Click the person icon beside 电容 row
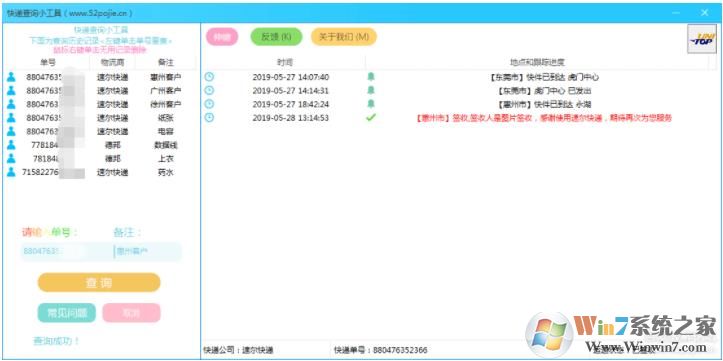 11,131
